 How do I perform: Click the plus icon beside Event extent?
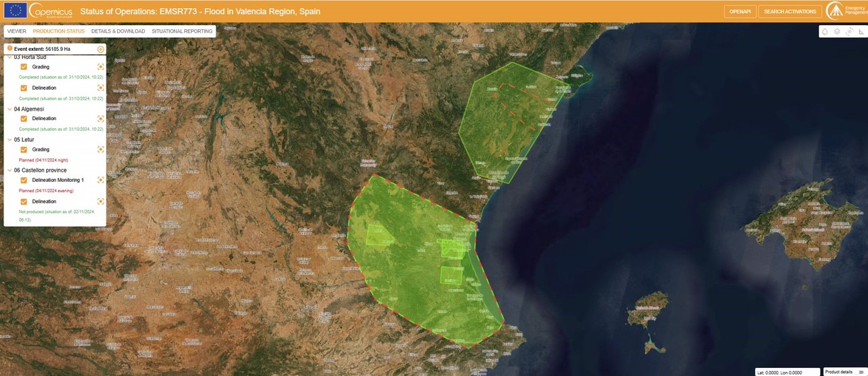[x=101, y=49]
